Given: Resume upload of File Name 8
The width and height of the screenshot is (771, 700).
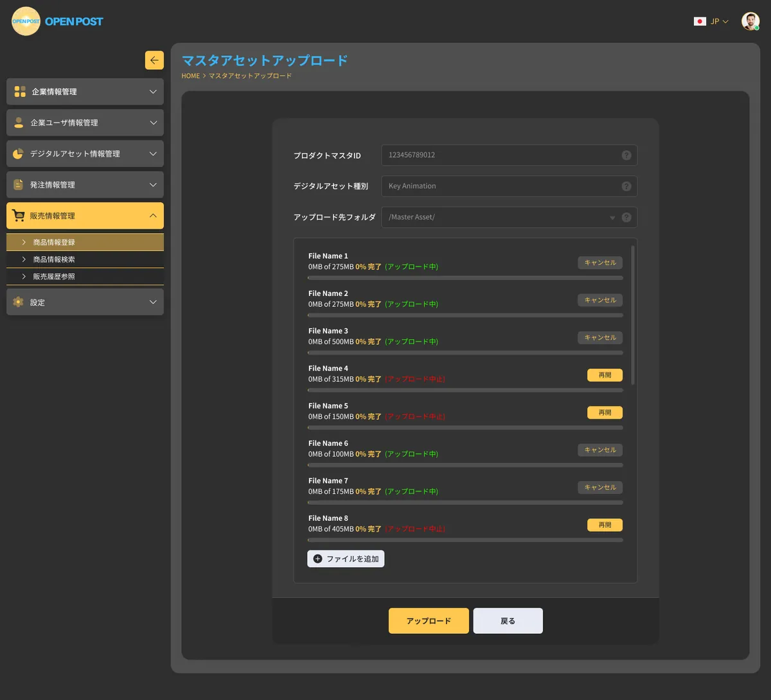Looking at the screenshot, I should pos(605,525).
